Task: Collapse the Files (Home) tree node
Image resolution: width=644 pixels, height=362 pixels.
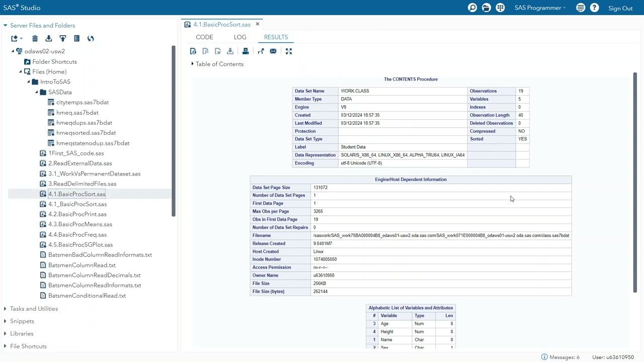Action: point(21,71)
